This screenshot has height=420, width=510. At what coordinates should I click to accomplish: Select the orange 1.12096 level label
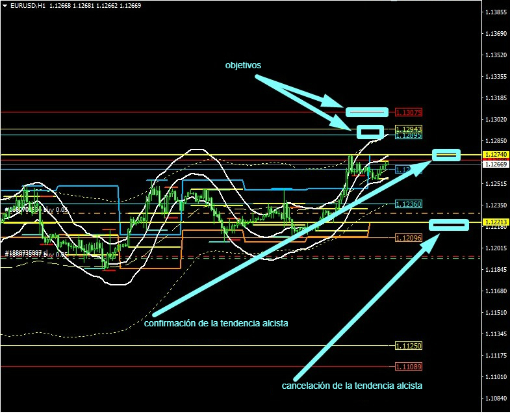pyautogui.click(x=409, y=238)
